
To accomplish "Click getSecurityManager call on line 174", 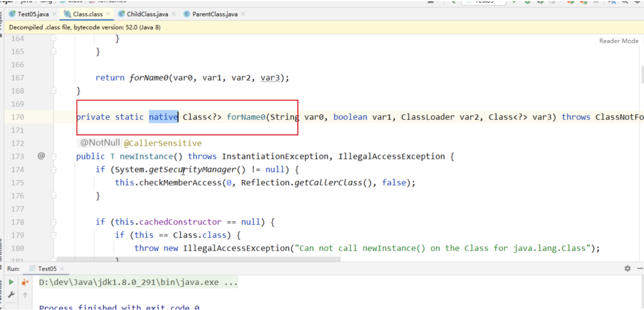I will pyautogui.click(x=192, y=170).
